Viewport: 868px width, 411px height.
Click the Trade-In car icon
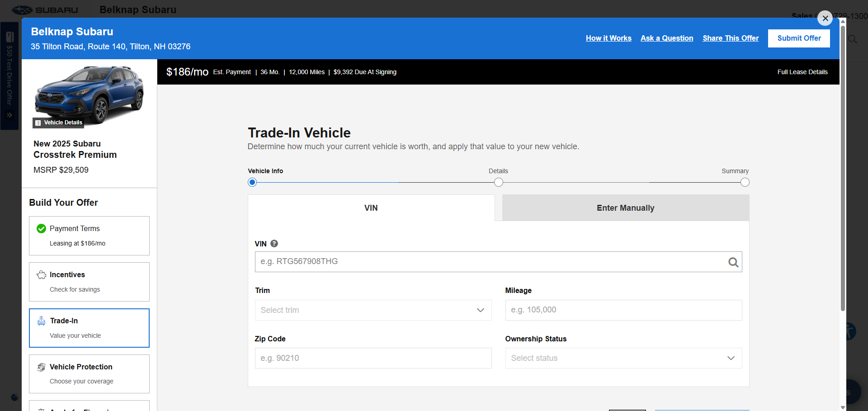41,321
